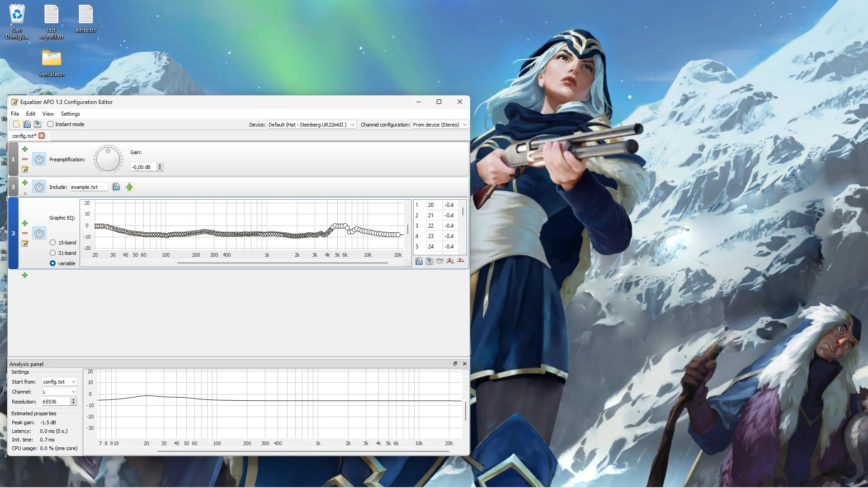
Task: Expand more options on Include row
Action: pyautogui.click(x=25, y=193)
